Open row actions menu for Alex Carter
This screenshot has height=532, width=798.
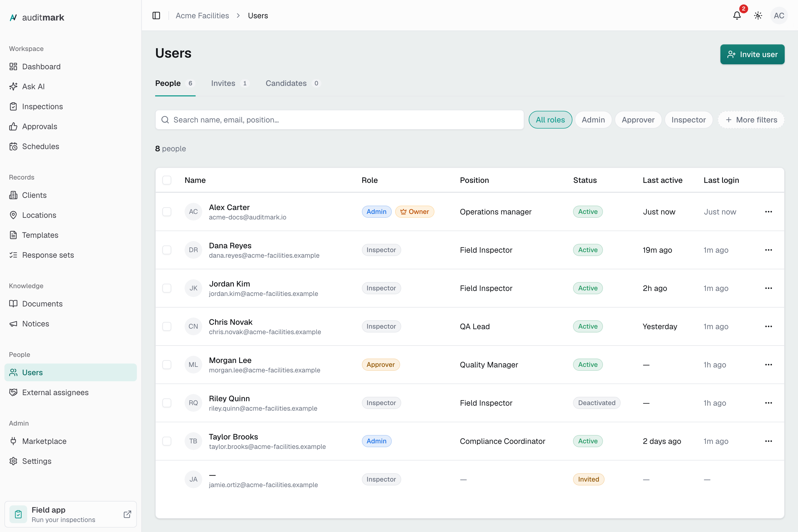pyautogui.click(x=768, y=212)
